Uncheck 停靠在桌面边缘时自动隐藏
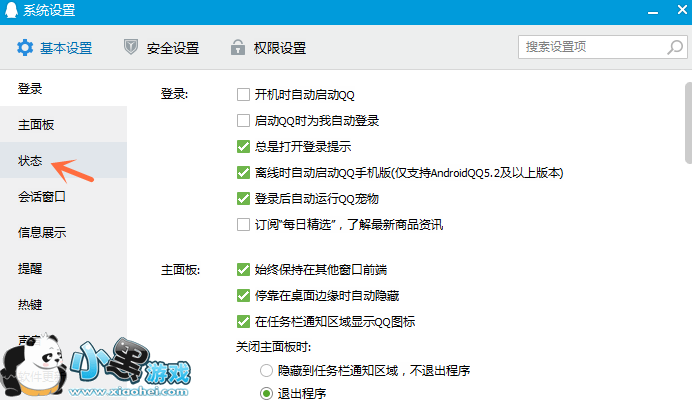Viewport: 692px width, 400px height. coord(243,295)
